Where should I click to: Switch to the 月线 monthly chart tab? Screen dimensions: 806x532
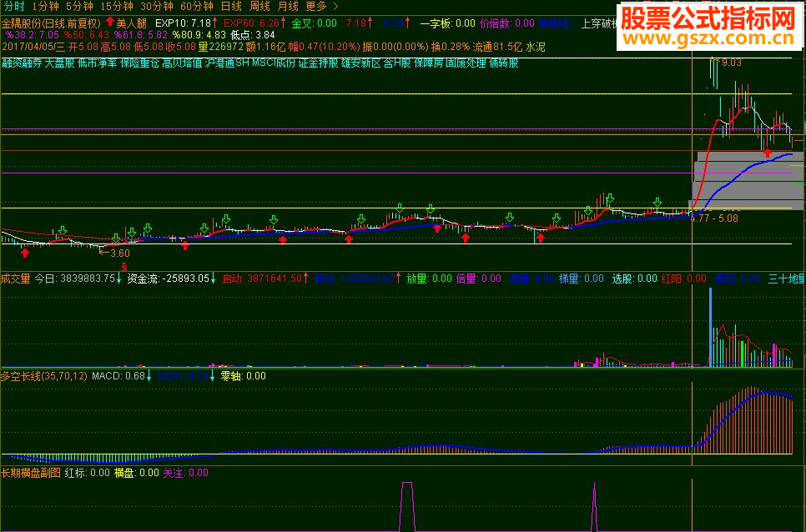click(x=288, y=6)
